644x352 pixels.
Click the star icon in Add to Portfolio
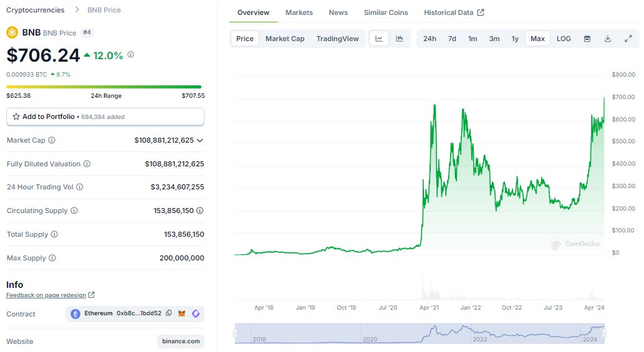[x=16, y=117]
